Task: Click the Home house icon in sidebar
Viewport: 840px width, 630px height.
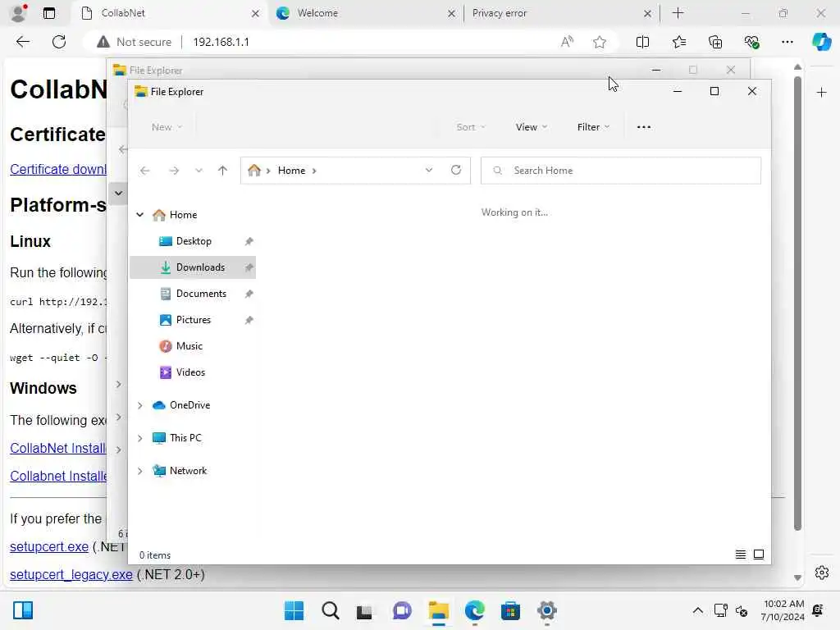Action: click(159, 215)
